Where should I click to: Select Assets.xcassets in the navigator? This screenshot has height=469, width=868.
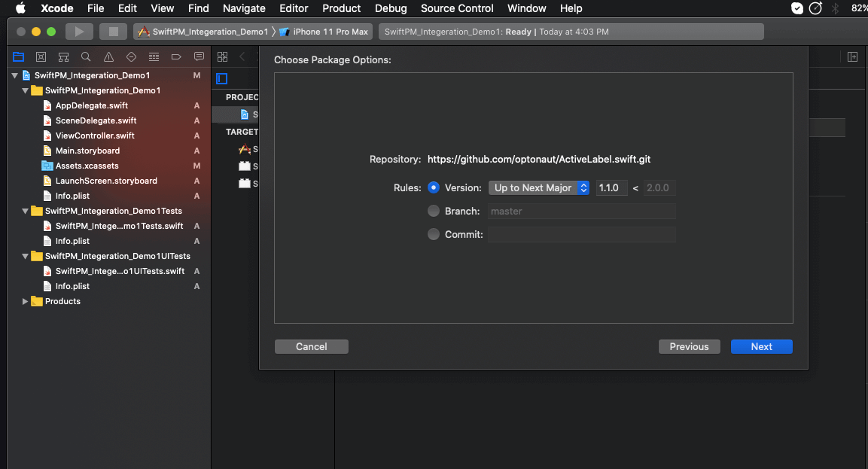point(87,166)
